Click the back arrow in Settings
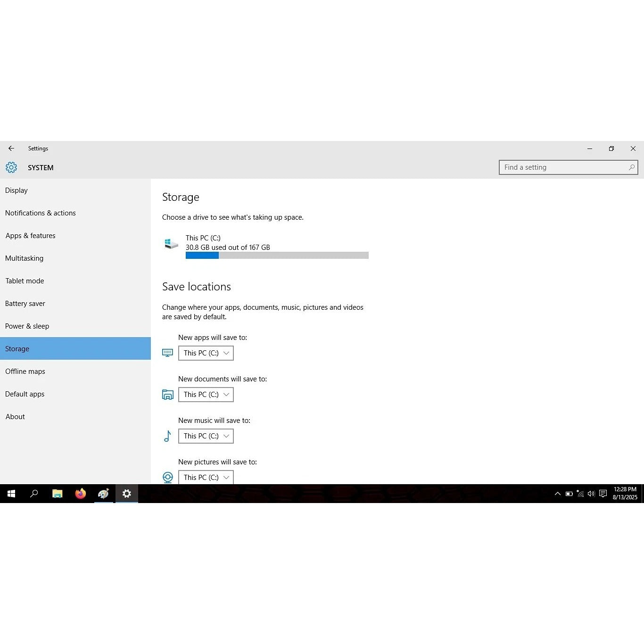This screenshot has height=644, width=644. [x=11, y=149]
